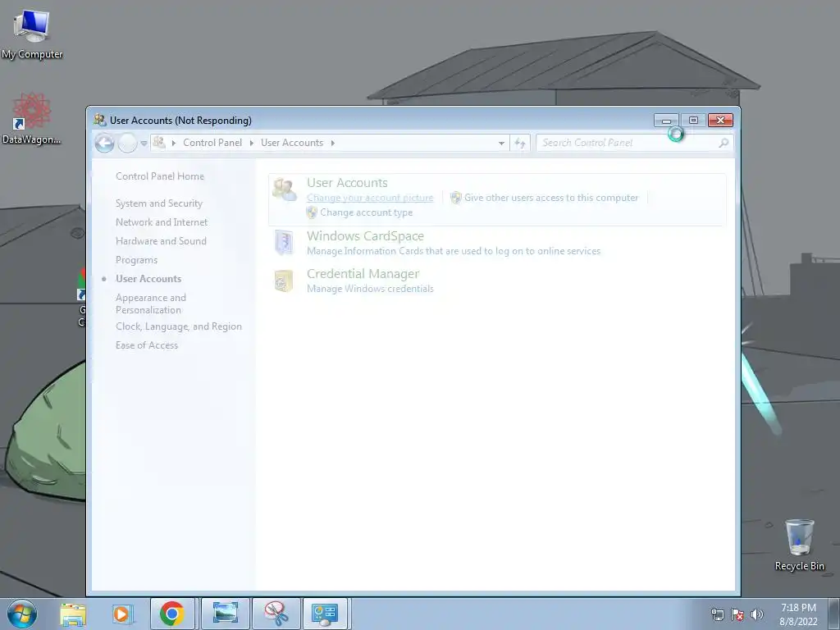840x630 pixels.
Task: Open the Snipping Tool taskbar item
Action: (276, 614)
